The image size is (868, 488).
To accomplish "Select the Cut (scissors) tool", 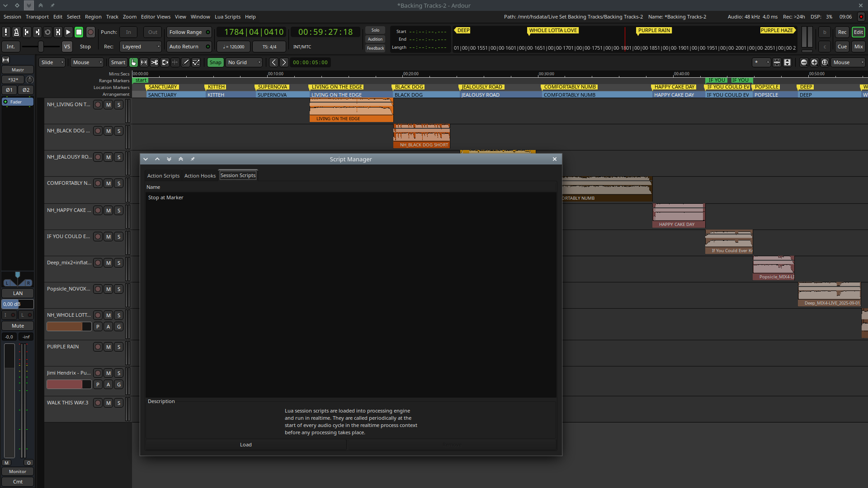I will [x=154, y=62].
